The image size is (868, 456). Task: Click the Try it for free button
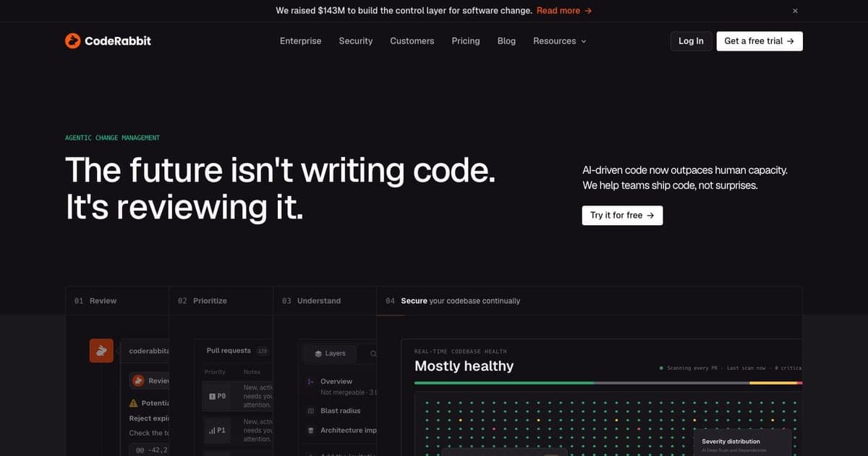pos(622,215)
